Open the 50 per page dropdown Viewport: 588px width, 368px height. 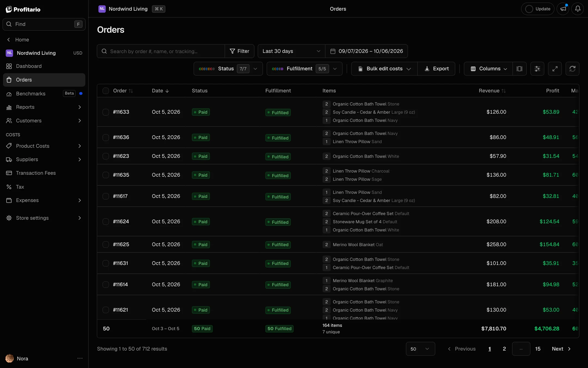(420, 349)
